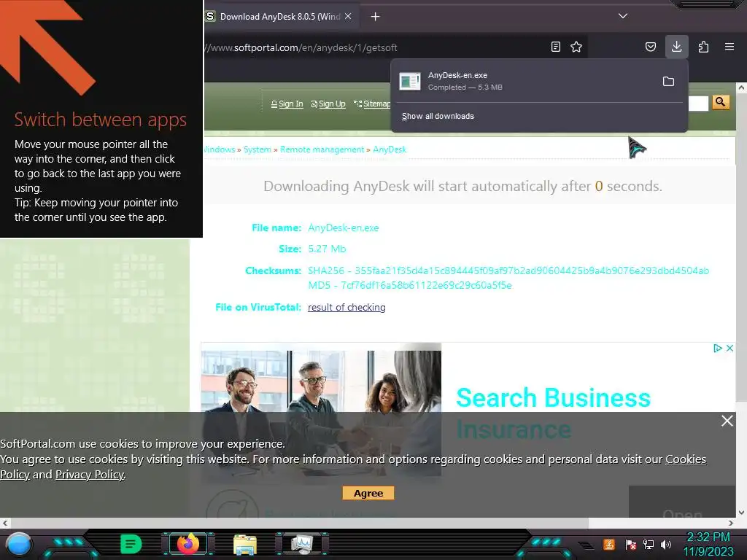Open the Remote management breadcrumb link

(322, 149)
